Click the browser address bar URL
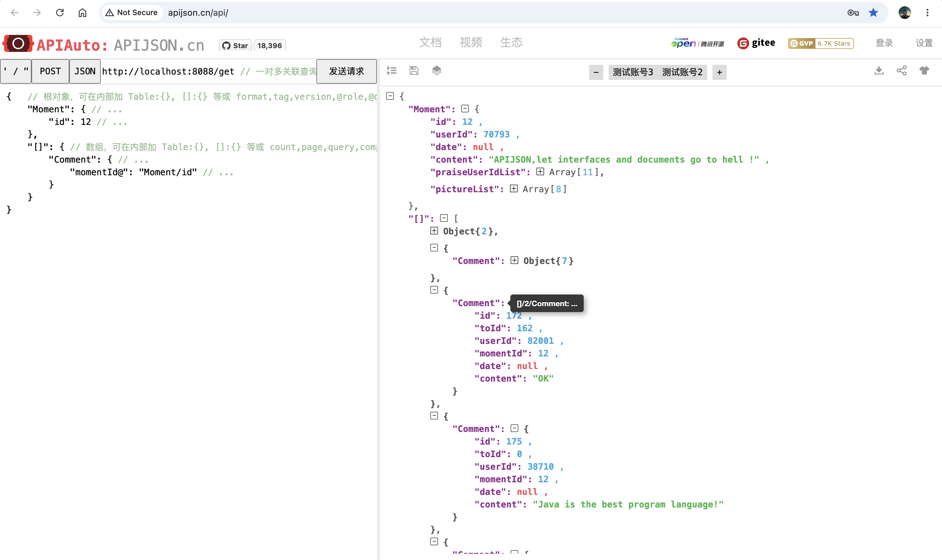 pyautogui.click(x=198, y=13)
